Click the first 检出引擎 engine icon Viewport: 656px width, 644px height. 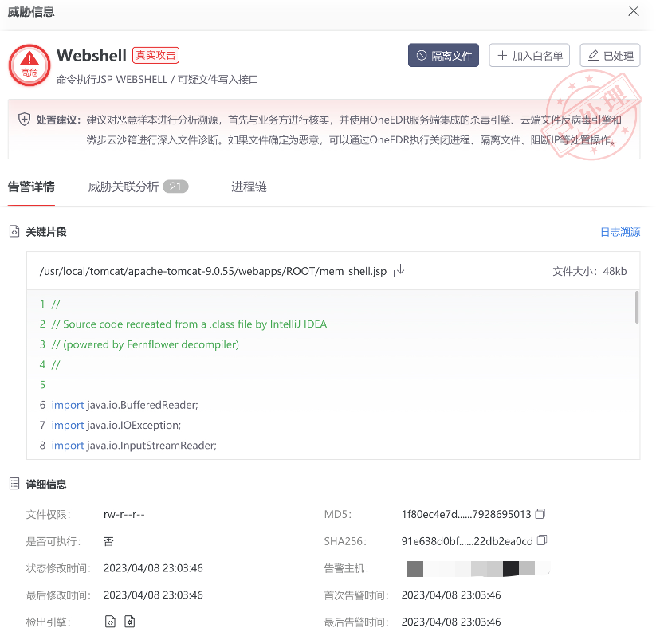111,622
